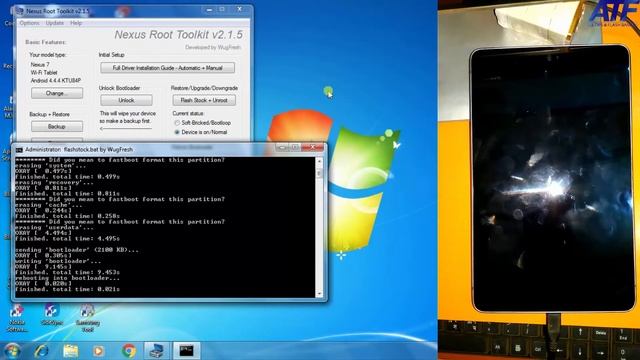Click the Backup button
640x360 pixels.
(57, 127)
